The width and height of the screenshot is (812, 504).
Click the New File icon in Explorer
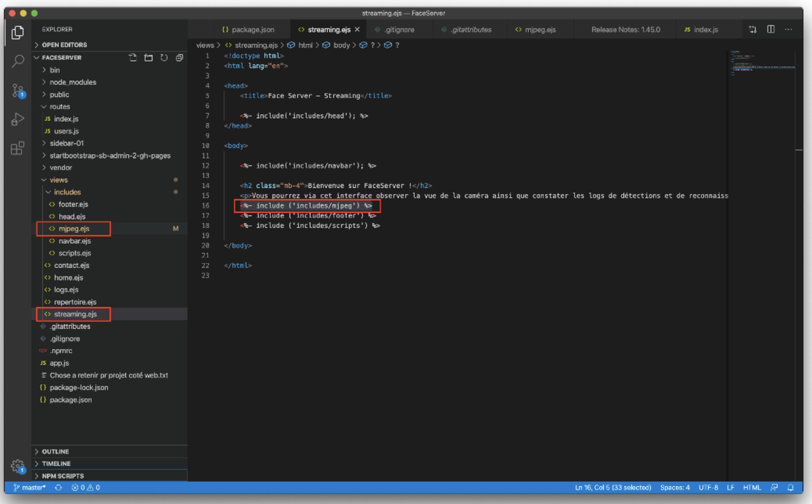click(133, 58)
